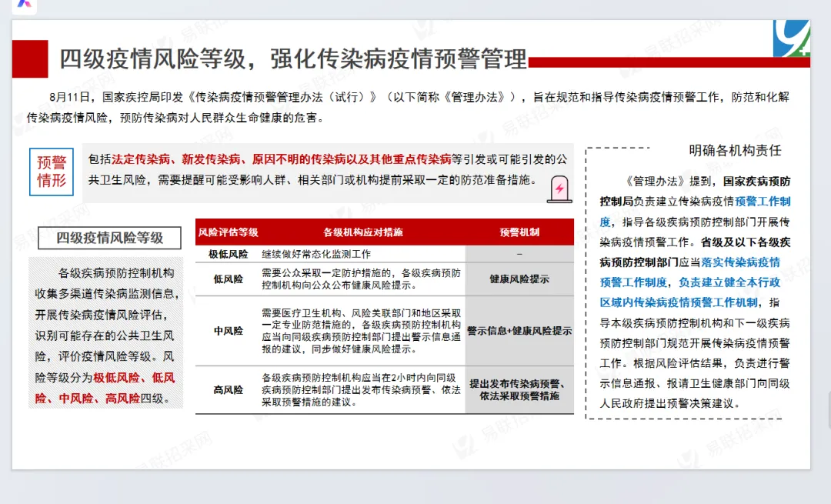Click the bold text 国家疾病预防控制局
The height and width of the screenshot is (504, 831).
click(x=695, y=192)
